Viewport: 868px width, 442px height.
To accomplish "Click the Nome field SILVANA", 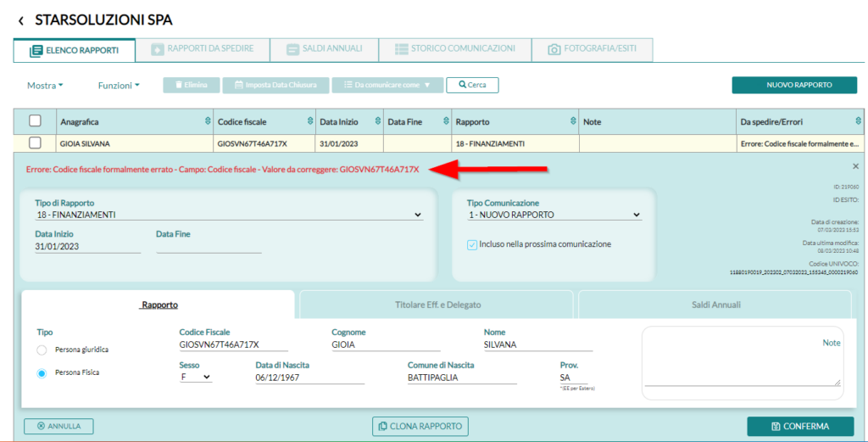I will click(x=538, y=344).
